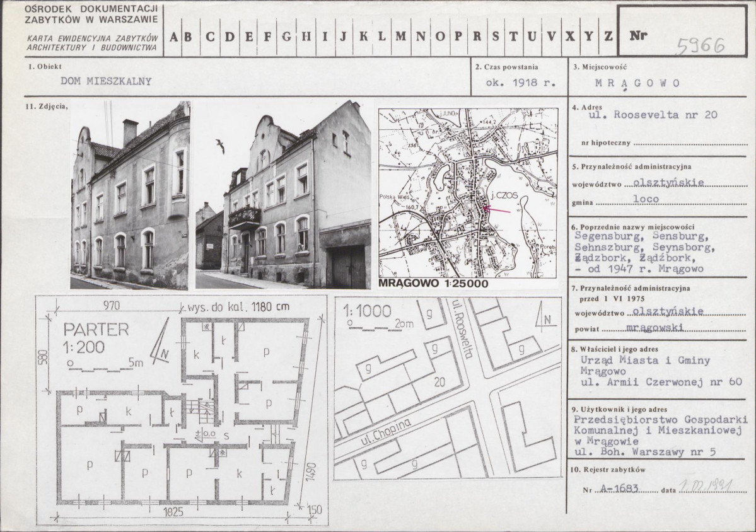Click the 'ul. Chopina' street label
This screenshot has height=532, width=756.
pos(385,432)
